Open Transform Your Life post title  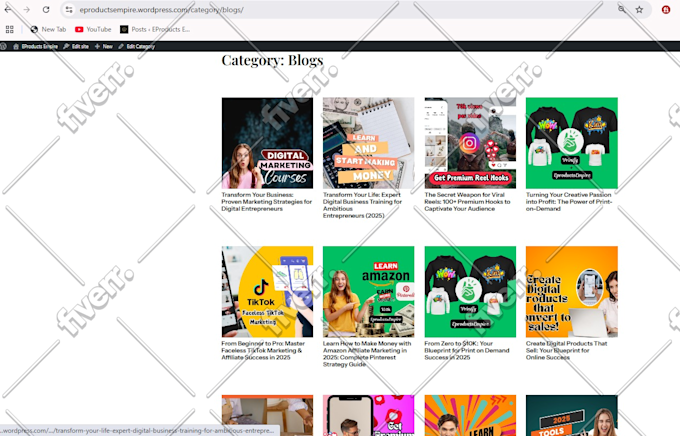363,205
